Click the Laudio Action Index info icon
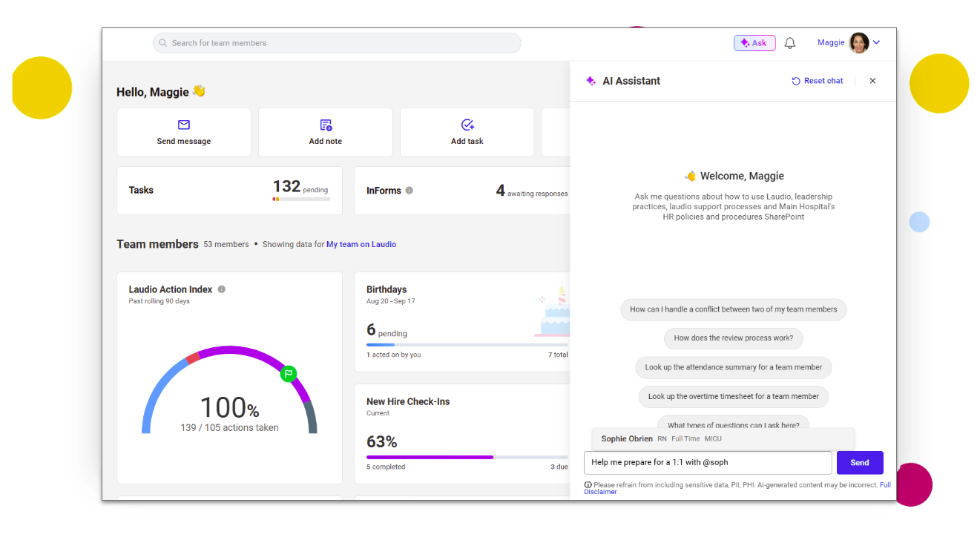980x546 pixels. pyautogui.click(x=222, y=289)
